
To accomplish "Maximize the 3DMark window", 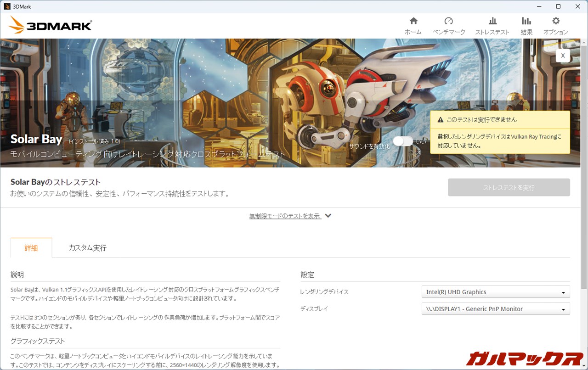I will tap(558, 6).
